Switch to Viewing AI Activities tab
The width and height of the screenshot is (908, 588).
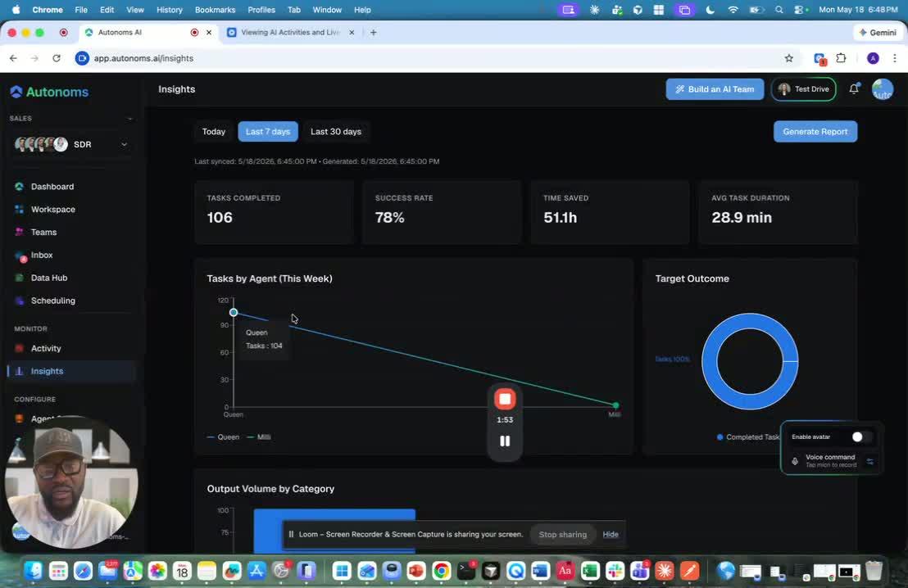coord(291,33)
